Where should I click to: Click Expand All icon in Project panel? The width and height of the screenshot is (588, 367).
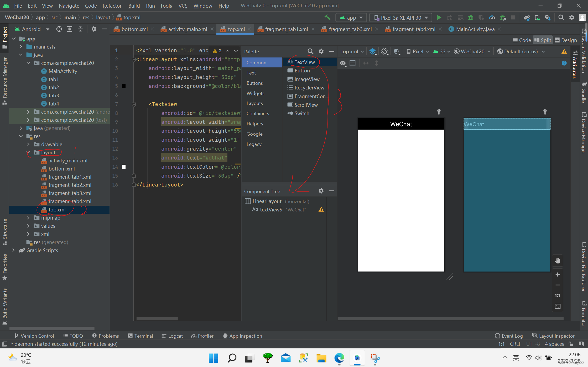pos(70,29)
